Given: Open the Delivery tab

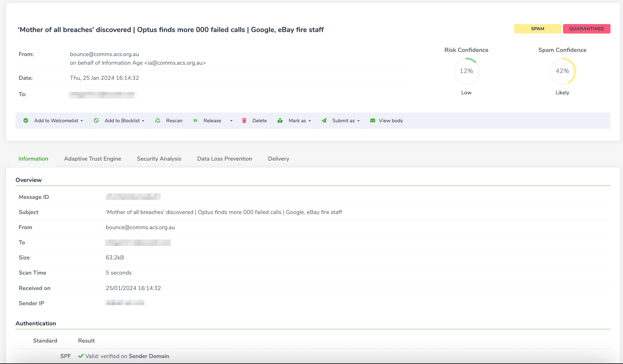Looking at the screenshot, I should [x=279, y=159].
